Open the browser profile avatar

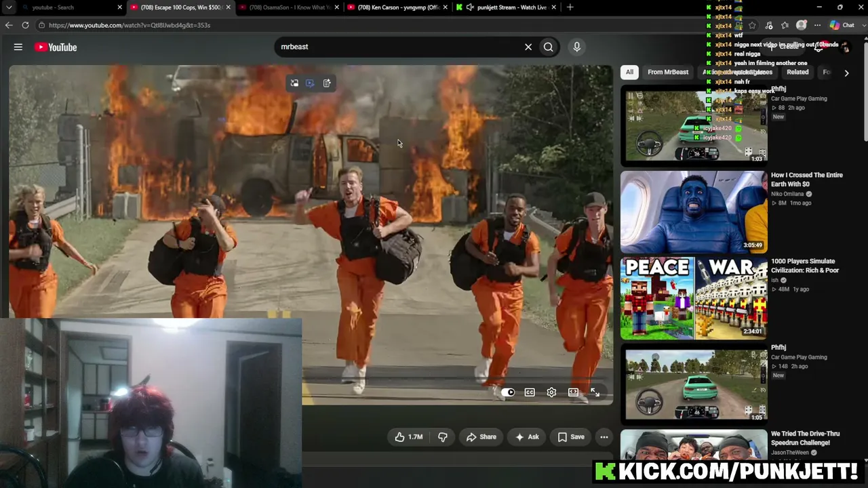pos(802,25)
